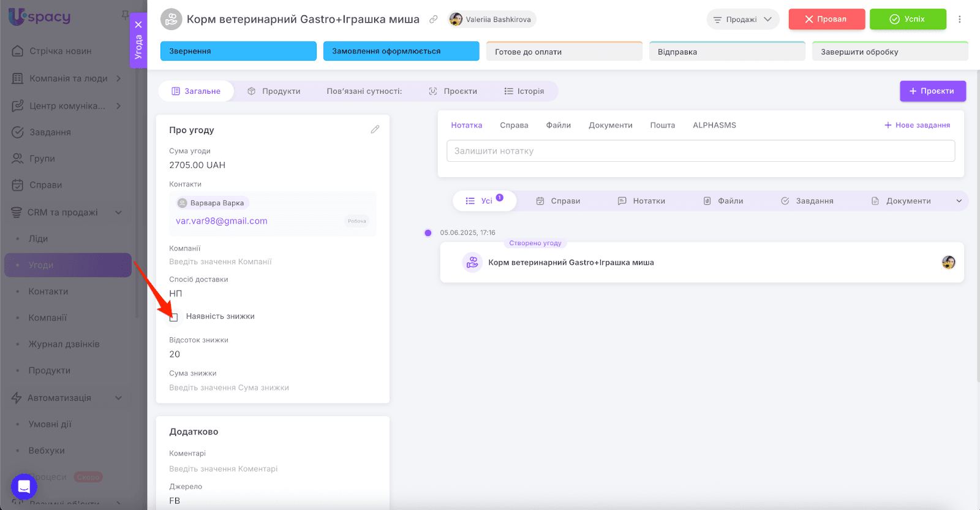
Task: Click the Провал button
Action: pos(826,19)
